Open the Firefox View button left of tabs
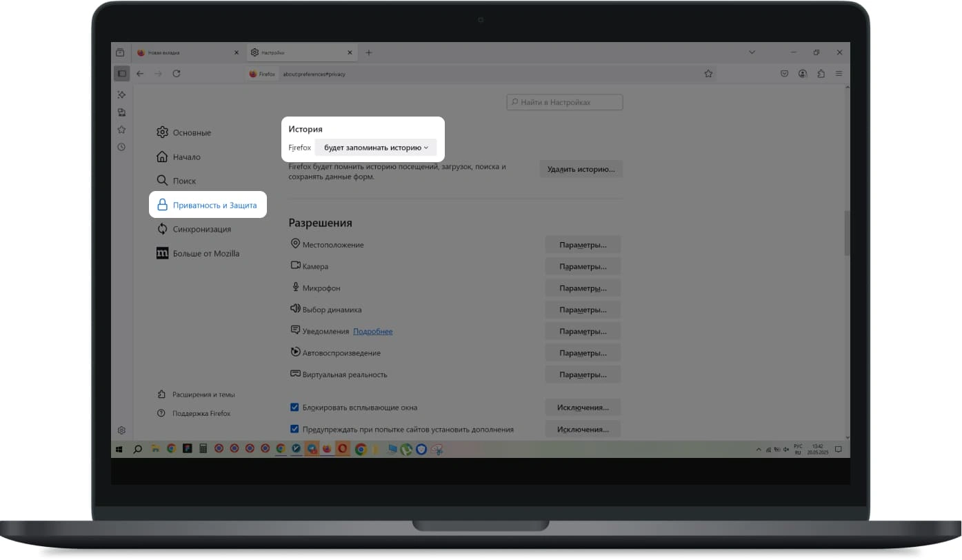This screenshot has height=560, width=962. click(x=121, y=52)
